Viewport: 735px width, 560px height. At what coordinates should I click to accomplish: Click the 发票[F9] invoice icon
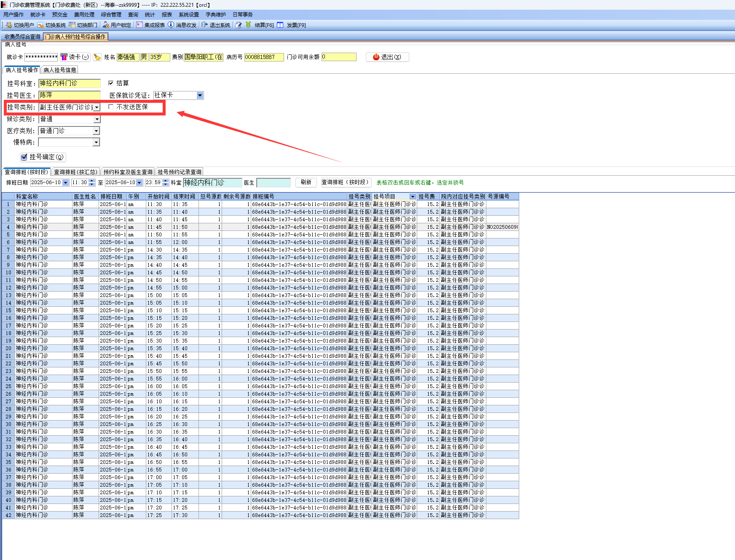[280, 25]
